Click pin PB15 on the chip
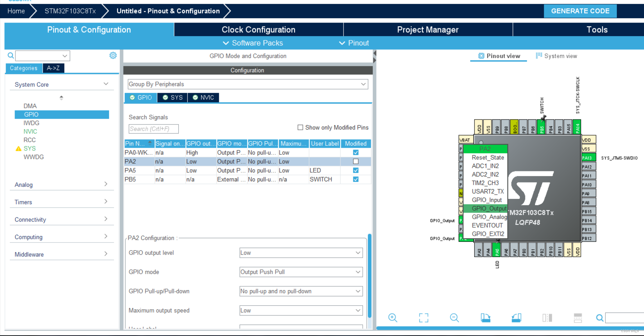 coord(589,211)
